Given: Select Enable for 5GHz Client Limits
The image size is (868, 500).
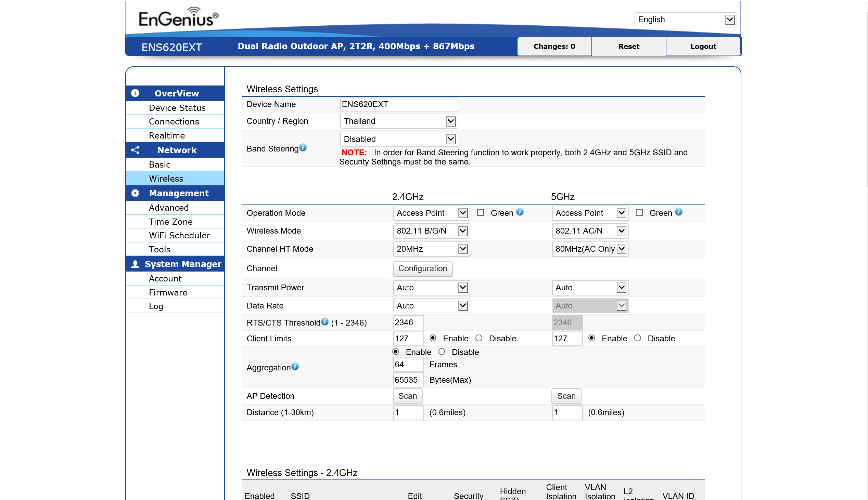Looking at the screenshot, I should pos(592,338).
